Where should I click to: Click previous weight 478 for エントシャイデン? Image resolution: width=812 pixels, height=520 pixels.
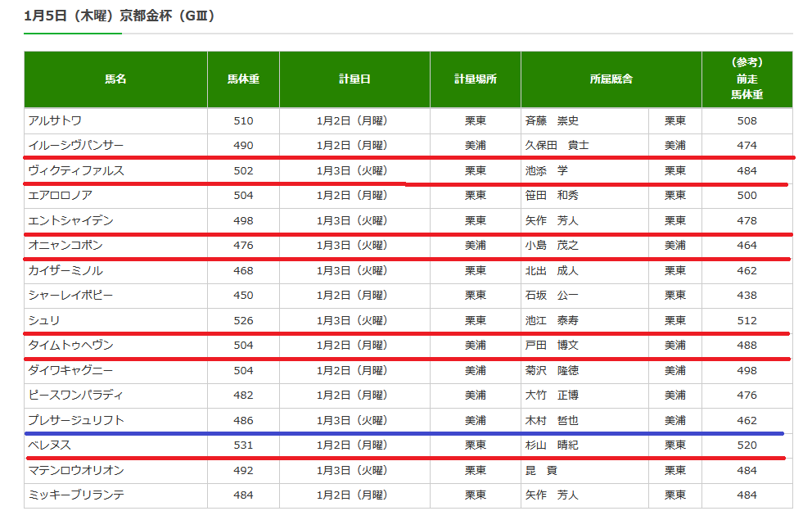[747, 220]
